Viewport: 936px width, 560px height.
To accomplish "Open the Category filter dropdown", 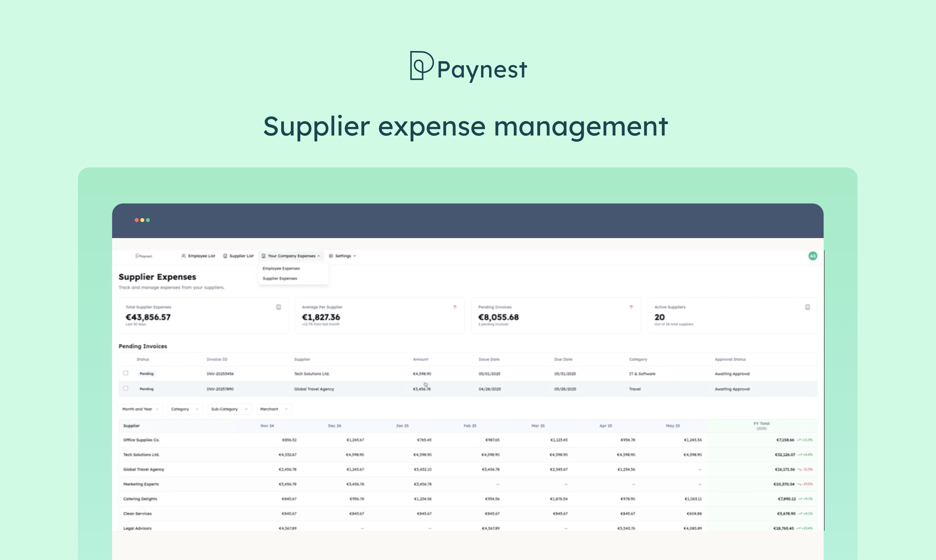I will tap(185, 409).
